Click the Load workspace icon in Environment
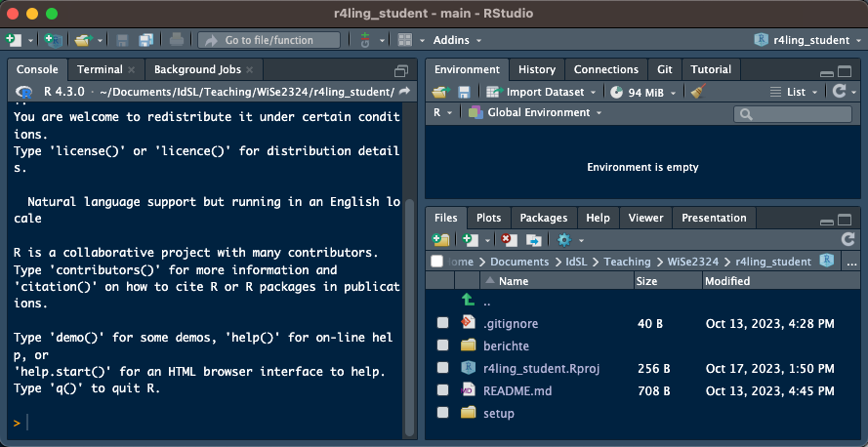868x447 pixels. coord(441,92)
